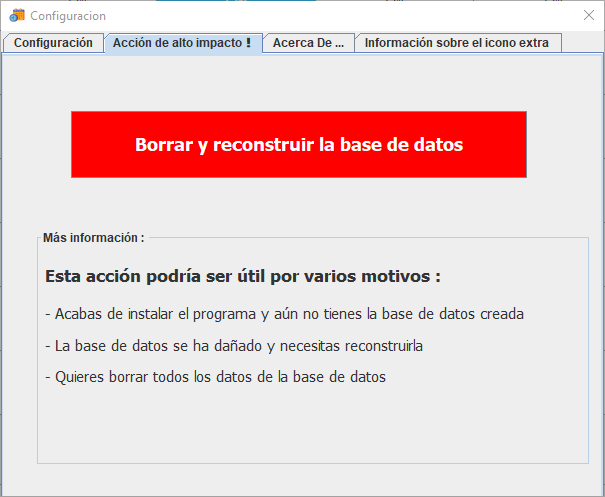605x497 pixels.
Task: Click the heading Esta acción podría ser útil
Action: pos(242,276)
